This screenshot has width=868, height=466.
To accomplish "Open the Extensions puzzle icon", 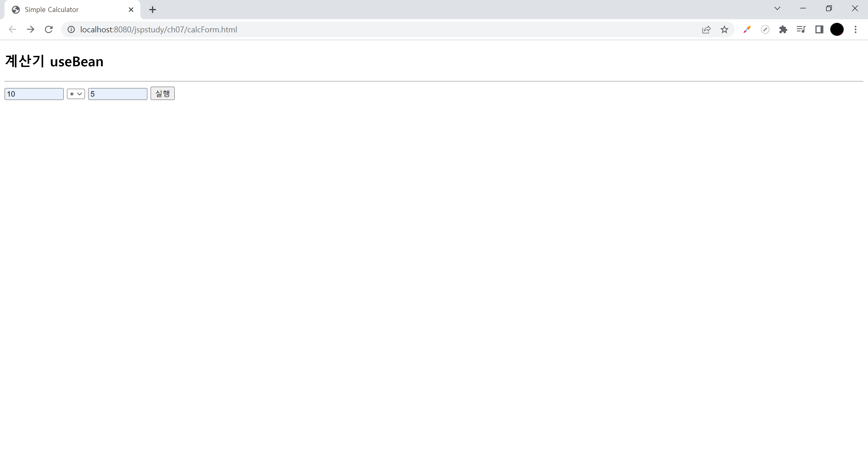I will click(x=783, y=30).
